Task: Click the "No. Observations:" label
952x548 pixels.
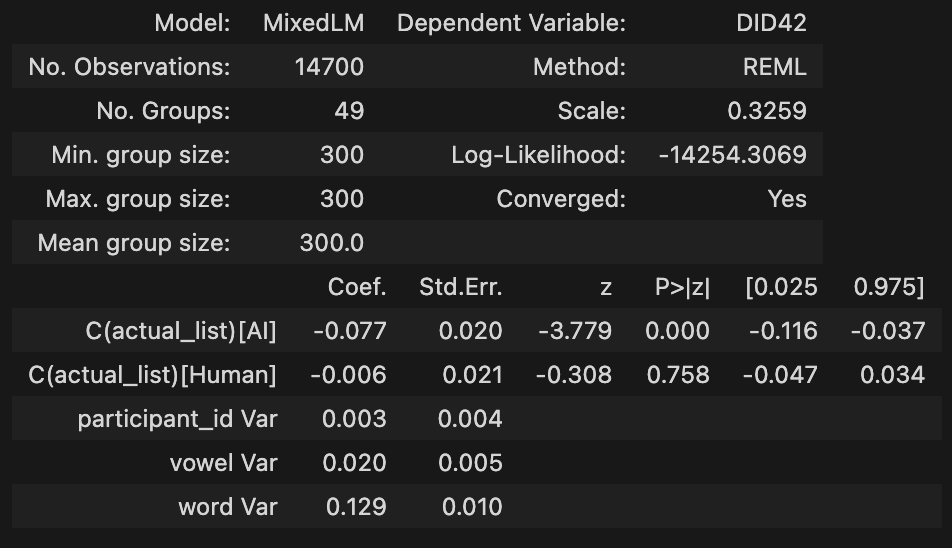Action: 129,67
